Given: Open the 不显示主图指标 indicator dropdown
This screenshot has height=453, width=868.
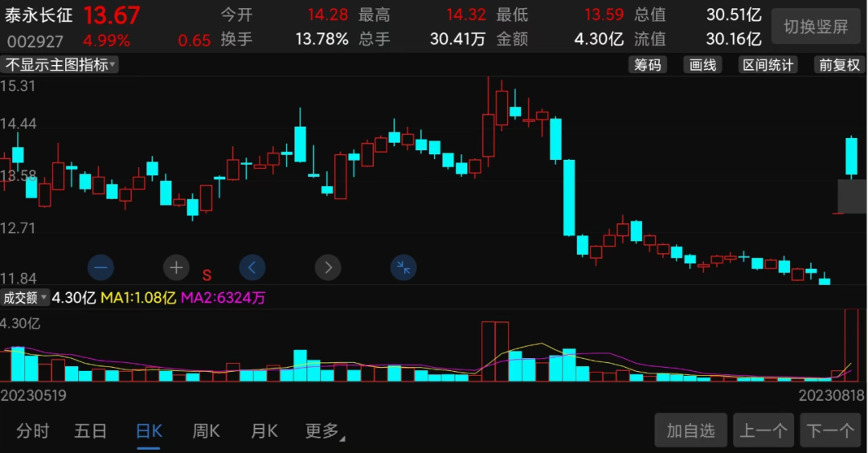Looking at the screenshot, I should tap(59, 65).
